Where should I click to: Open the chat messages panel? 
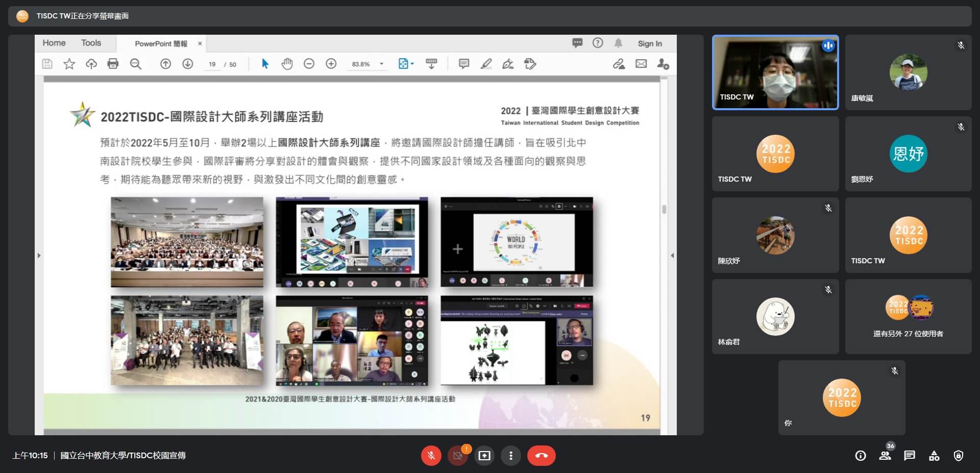(x=910, y=456)
